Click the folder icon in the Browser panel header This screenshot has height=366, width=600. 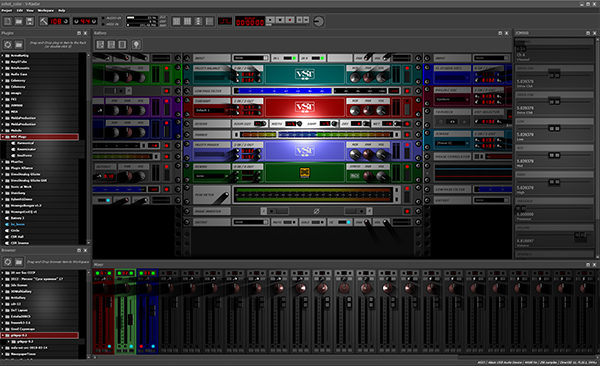[19, 262]
